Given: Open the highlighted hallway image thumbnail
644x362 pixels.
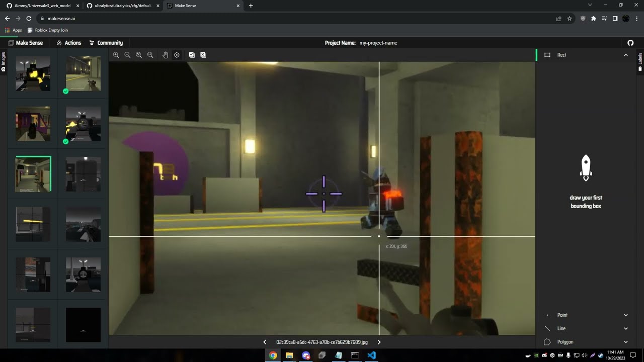Looking at the screenshot, I should (x=32, y=173).
